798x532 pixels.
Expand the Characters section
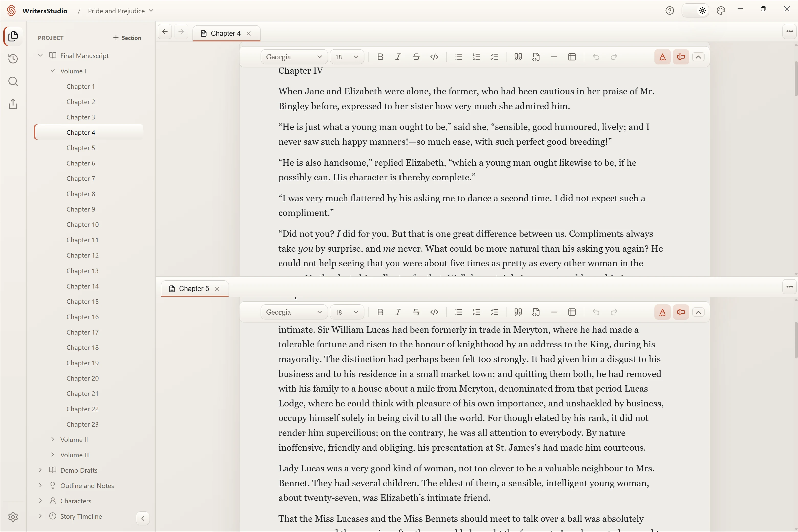40,501
